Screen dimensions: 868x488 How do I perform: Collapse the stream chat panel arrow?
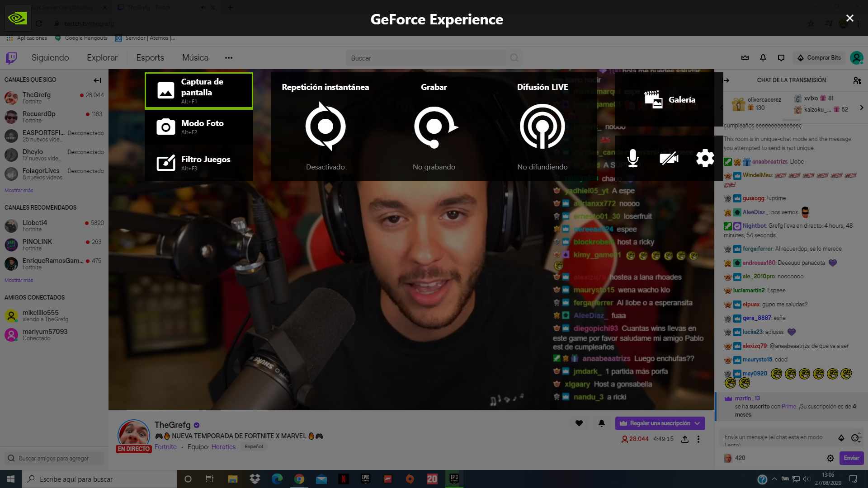click(726, 80)
